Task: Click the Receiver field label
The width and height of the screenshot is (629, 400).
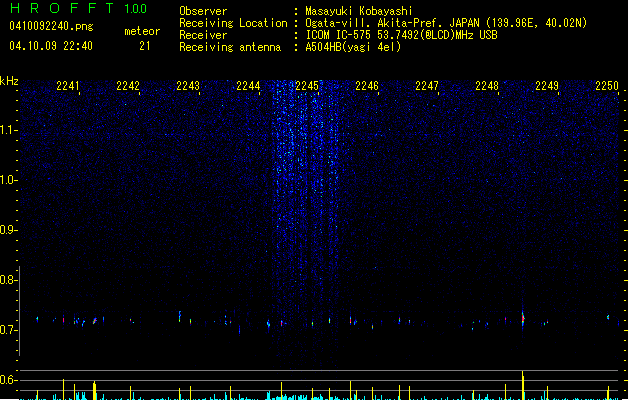Action: coord(203,35)
